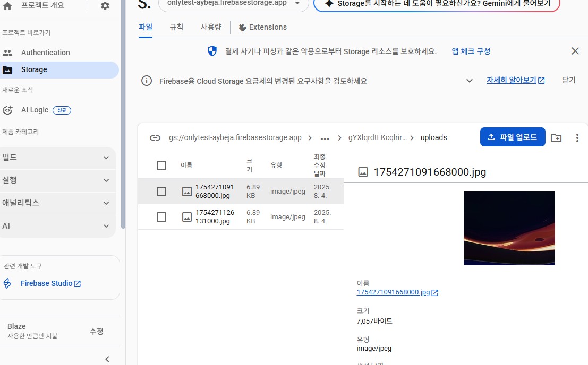The height and width of the screenshot is (365, 588).
Task: Expand the AI category
Action: pos(58,226)
